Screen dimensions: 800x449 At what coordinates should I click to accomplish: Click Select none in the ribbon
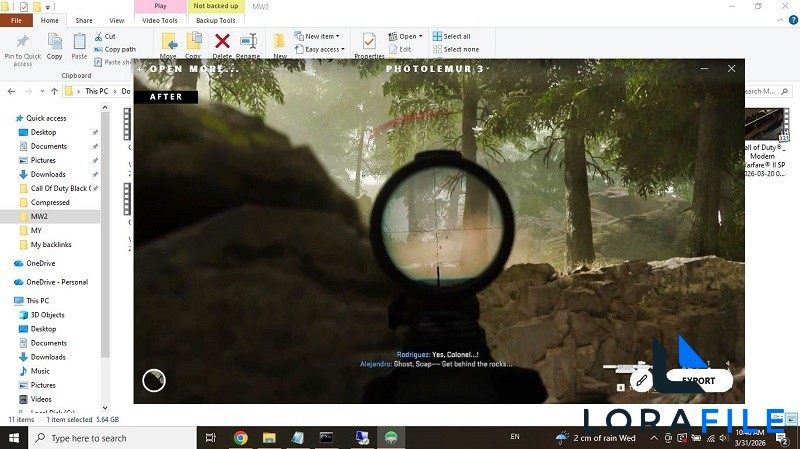point(456,49)
